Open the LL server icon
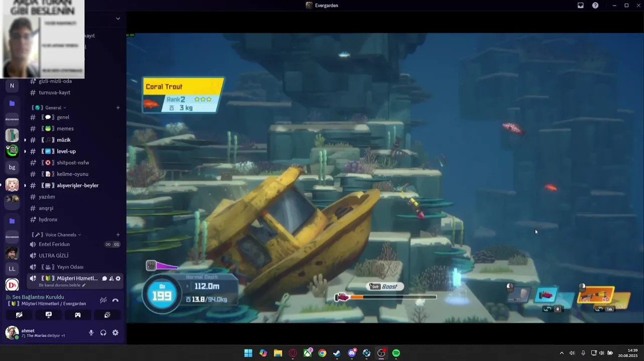Screen dimensions: 644x361 (x=12, y=269)
